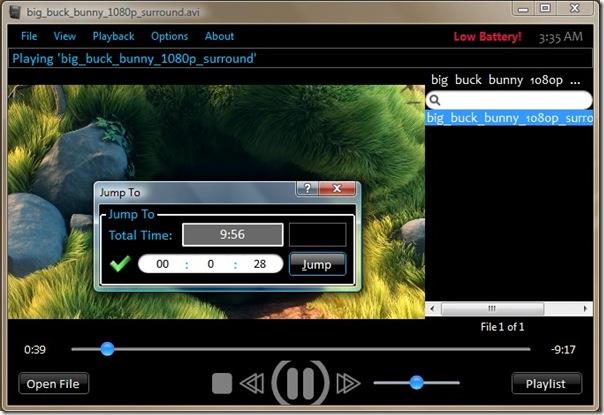The image size is (604, 415).
Task: Click the Total Time 9:56 field
Action: pos(233,235)
